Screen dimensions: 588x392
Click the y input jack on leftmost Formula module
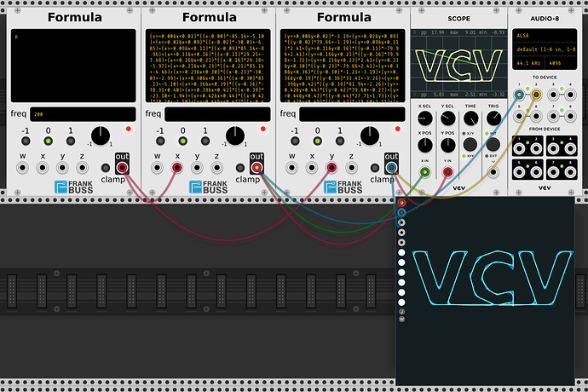click(62, 168)
